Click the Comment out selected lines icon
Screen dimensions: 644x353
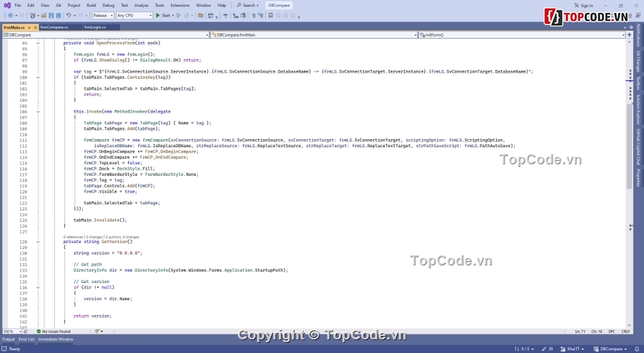[253, 15]
